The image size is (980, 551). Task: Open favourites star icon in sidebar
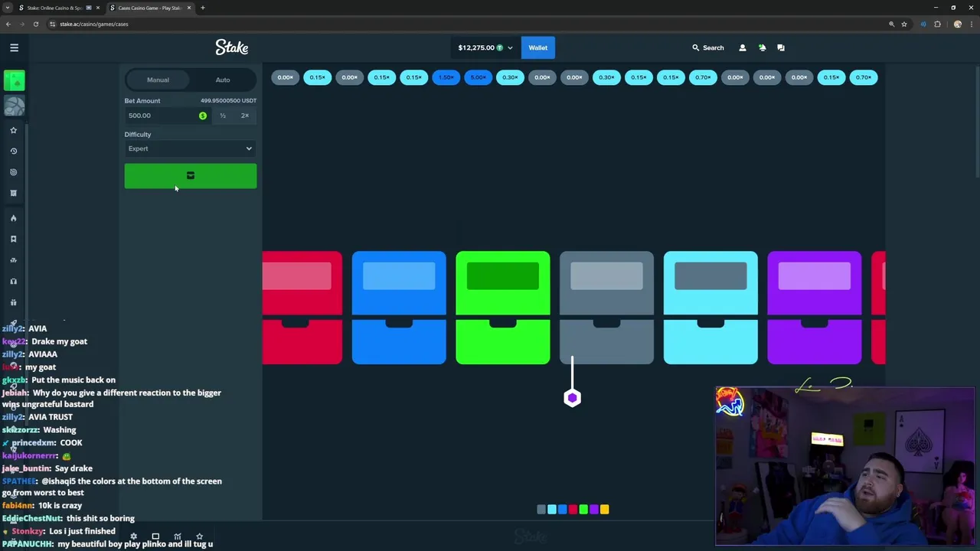[13, 130]
